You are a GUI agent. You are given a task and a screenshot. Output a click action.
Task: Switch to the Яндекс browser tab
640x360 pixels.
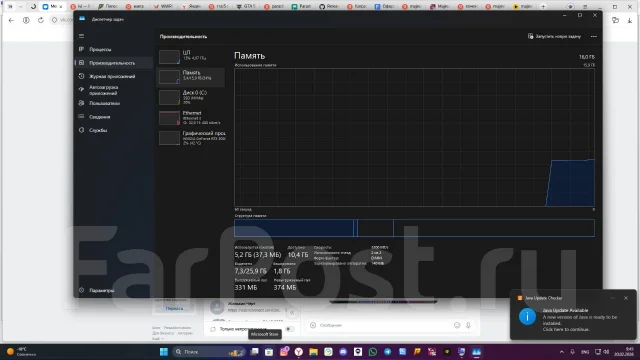coord(191,7)
